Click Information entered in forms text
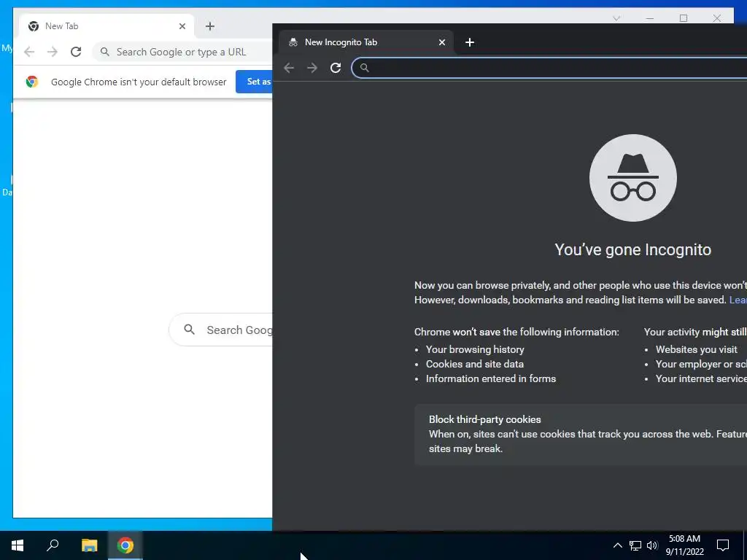 tap(491, 378)
